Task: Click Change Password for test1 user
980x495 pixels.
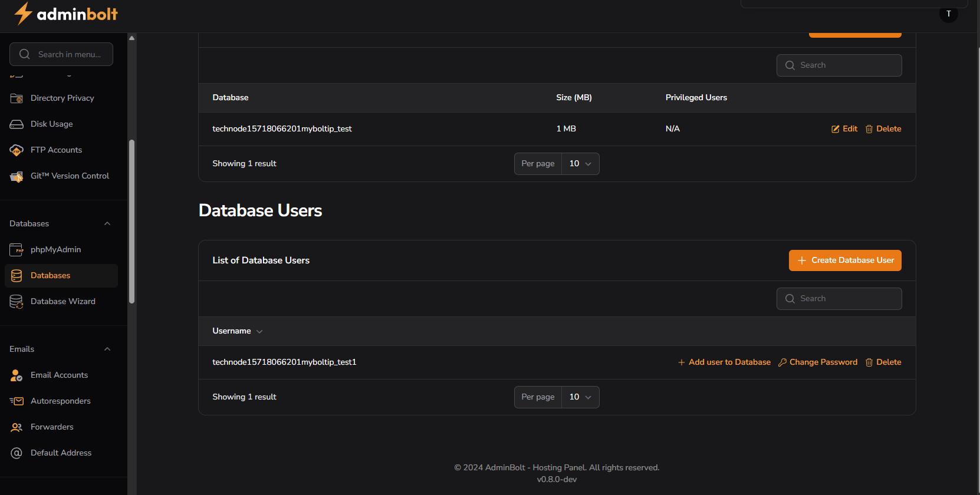Action: point(817,362)
